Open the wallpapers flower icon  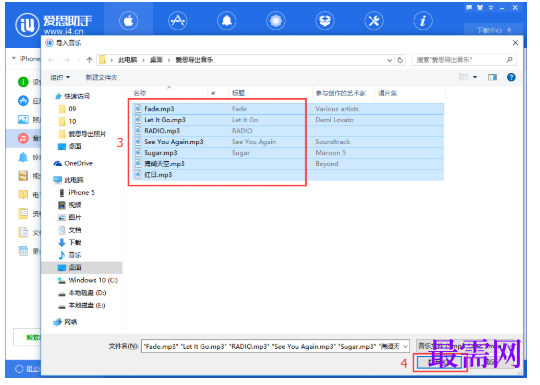(x=276, y=21)
